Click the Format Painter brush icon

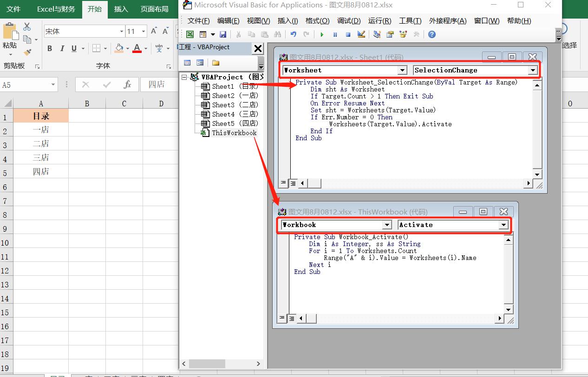point(27,52)
